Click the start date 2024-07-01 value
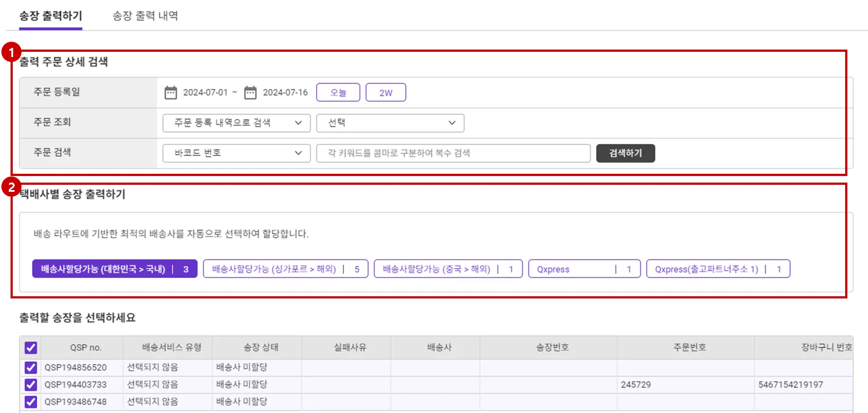This screenshot has height=413, width=868. [206, 93]
